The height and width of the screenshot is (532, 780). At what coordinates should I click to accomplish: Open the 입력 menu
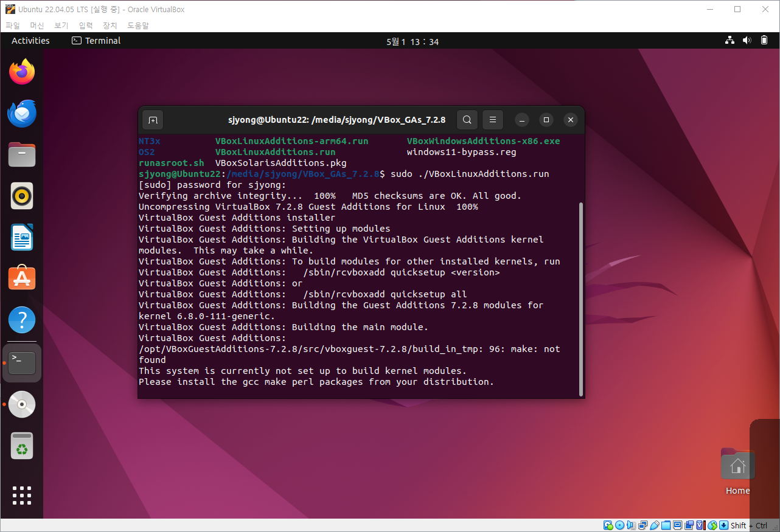[x=86, y=26]
